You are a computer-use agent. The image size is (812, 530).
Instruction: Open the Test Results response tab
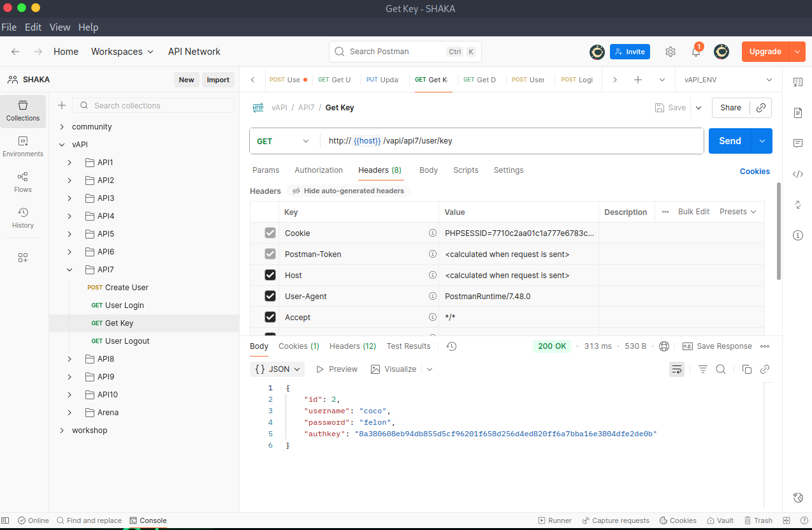[x=409, y=346]
